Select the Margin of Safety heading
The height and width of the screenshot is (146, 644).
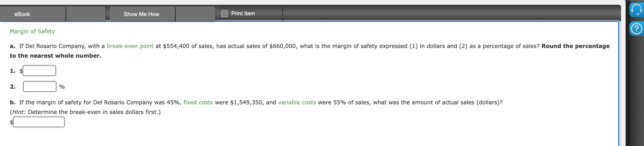click(x=32, y=31)
